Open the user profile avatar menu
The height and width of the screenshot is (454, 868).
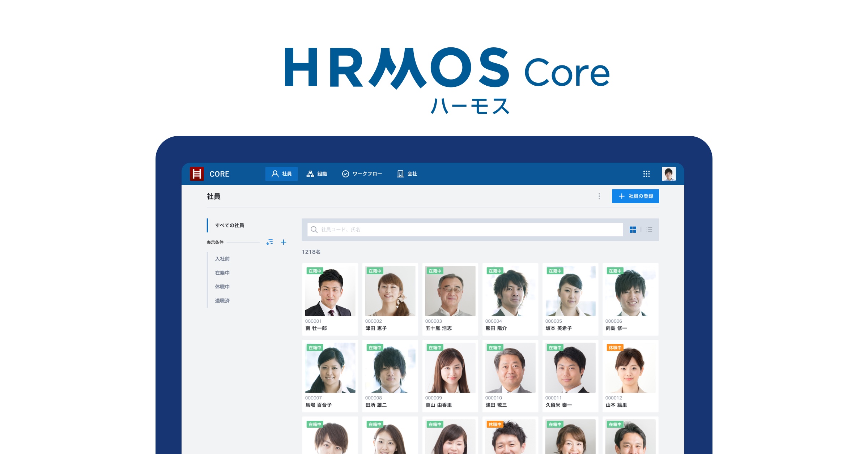point(669,174)
